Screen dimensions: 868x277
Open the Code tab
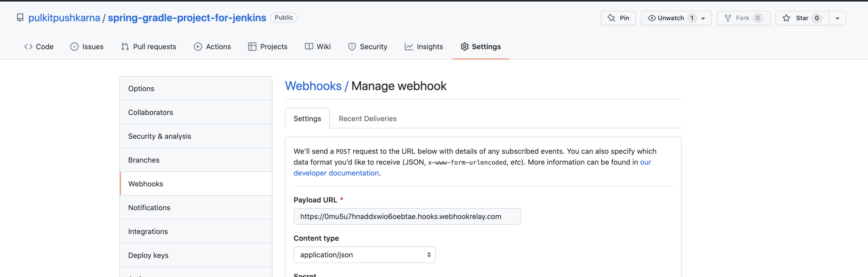(x=39, y=47)
